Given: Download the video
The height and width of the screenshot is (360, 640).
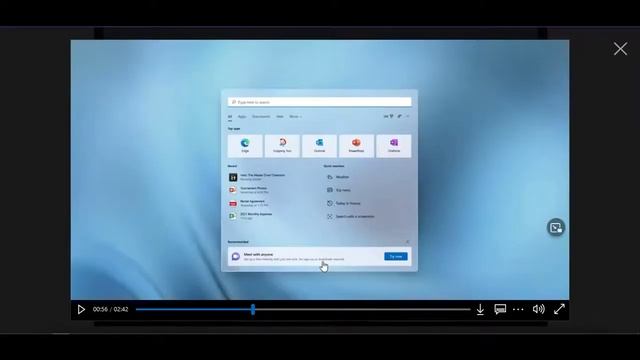Looking at the screenshot, I should pos(480,309).
